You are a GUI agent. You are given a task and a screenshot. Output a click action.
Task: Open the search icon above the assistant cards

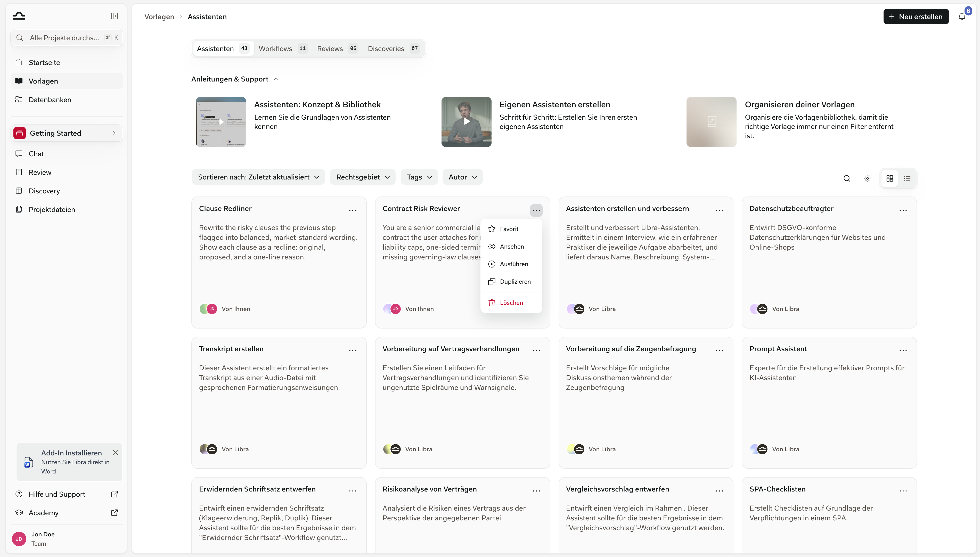(x=847, y=178)
